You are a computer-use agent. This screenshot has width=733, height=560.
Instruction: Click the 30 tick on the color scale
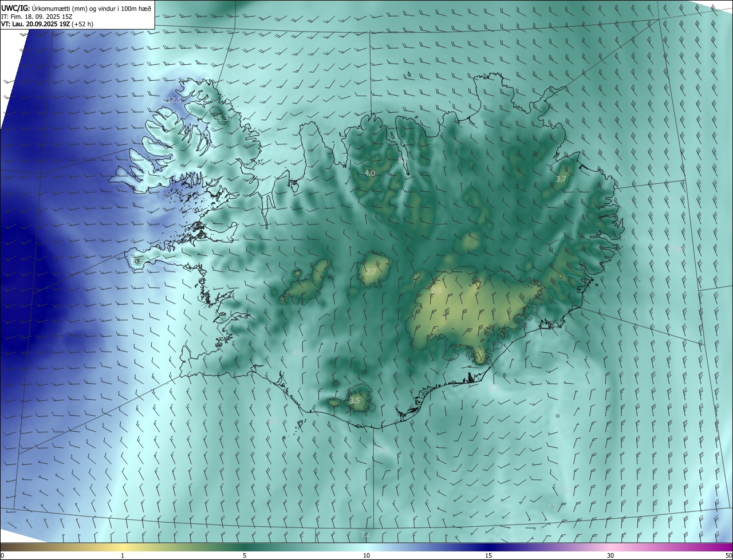pyautogui.click(x=610, y=555)
